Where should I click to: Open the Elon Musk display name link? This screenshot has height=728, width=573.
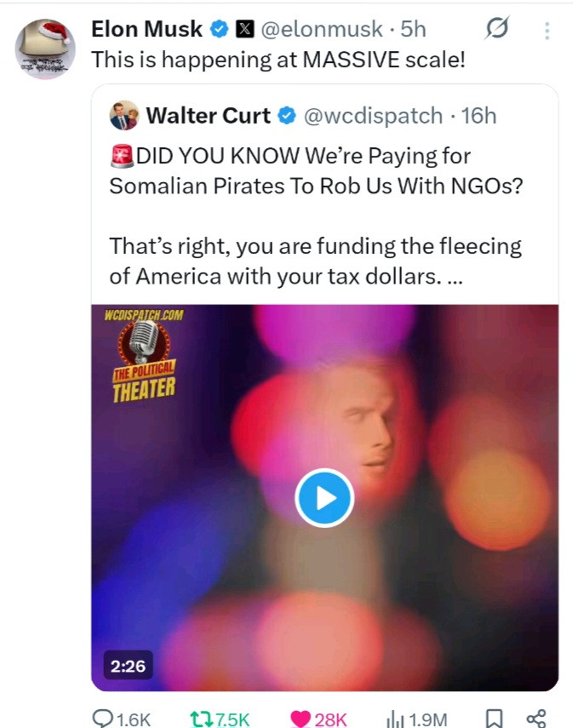[146, 30]
